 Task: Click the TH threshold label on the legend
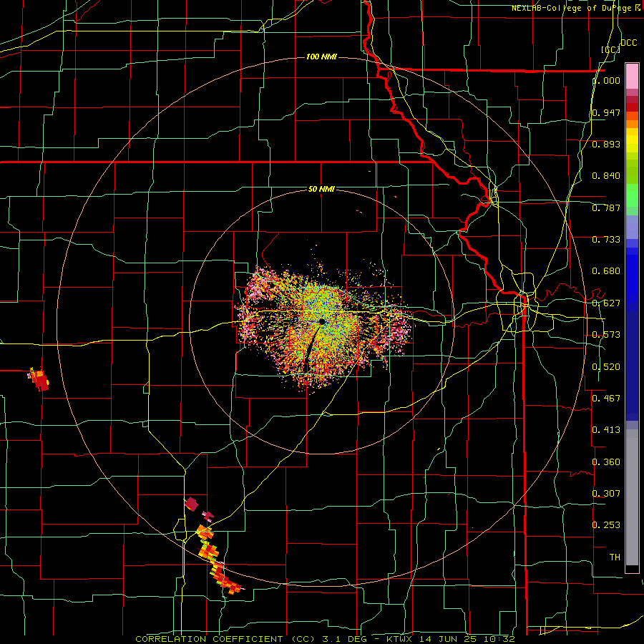pos(615,557)
